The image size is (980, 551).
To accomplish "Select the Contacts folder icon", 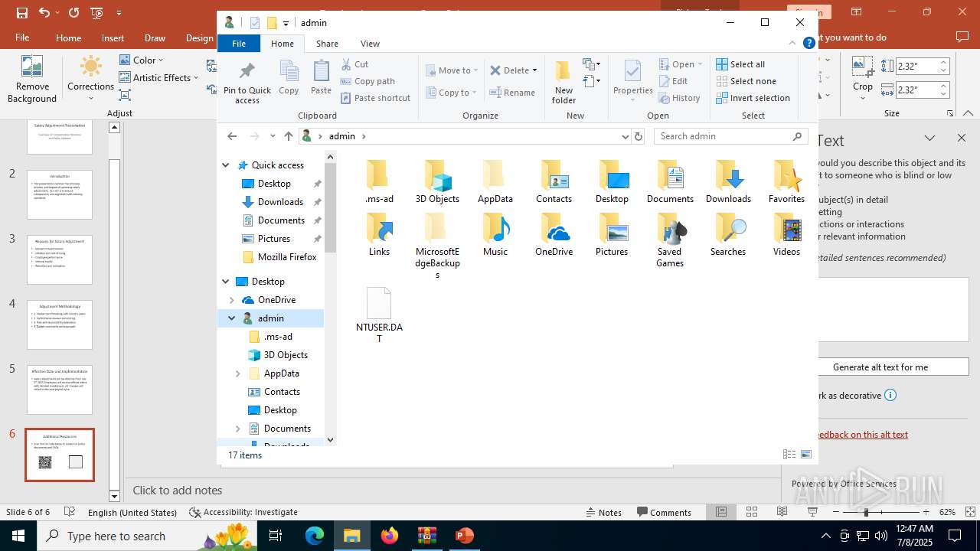I will tap(554, 182).
